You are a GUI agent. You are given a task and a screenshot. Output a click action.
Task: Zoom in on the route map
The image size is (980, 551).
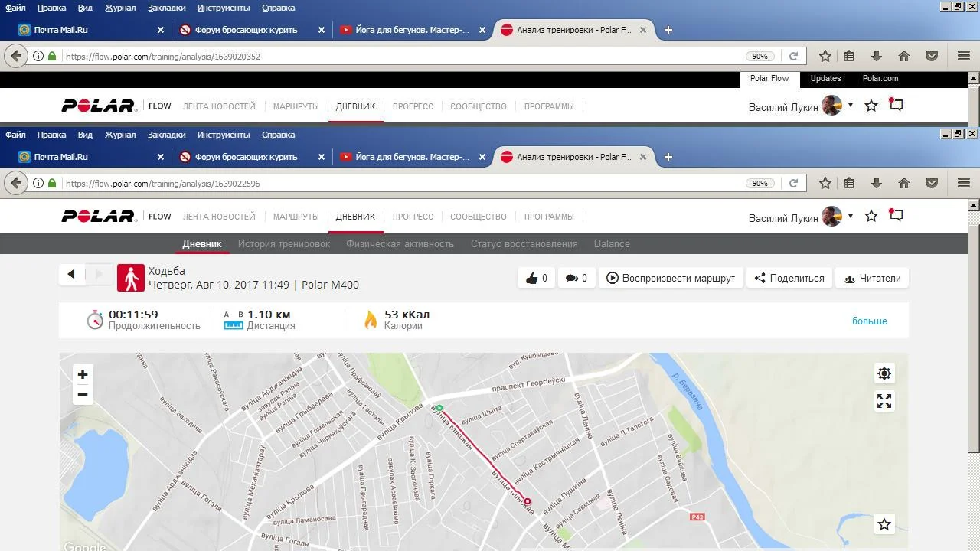(x=83, y=374)
